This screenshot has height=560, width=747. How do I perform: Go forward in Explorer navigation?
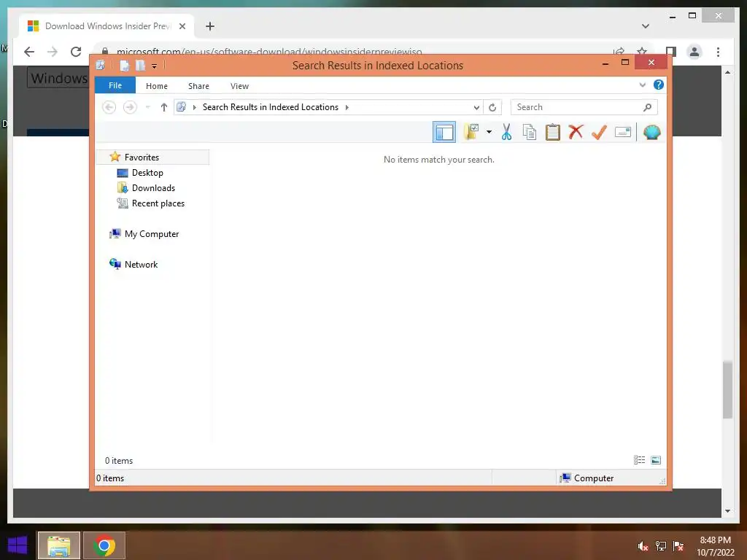coord(130,107)
